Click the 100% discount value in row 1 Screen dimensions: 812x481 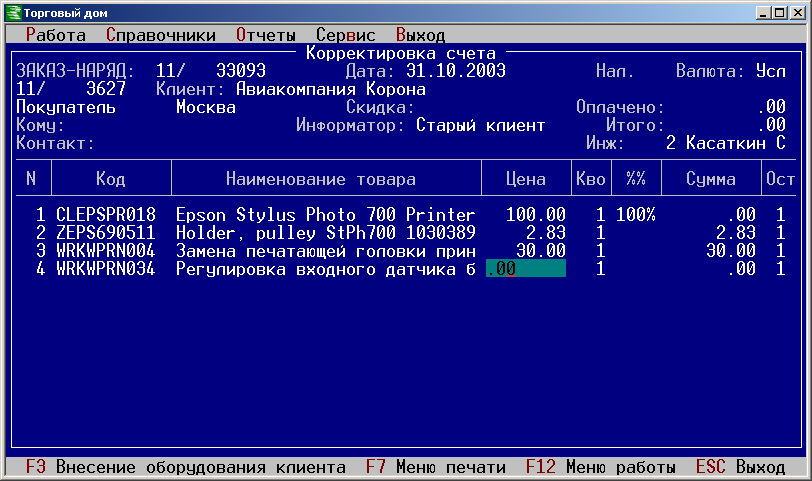pos(635,214)
